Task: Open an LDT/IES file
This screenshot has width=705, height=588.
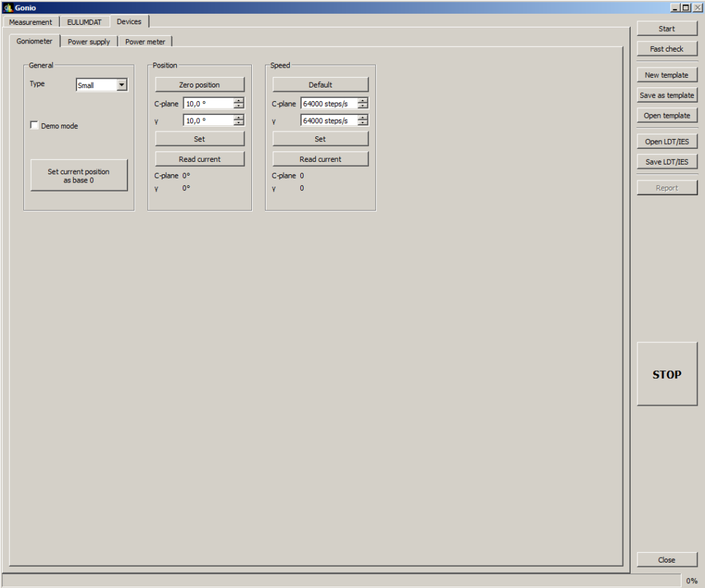Action: (666, 142)
